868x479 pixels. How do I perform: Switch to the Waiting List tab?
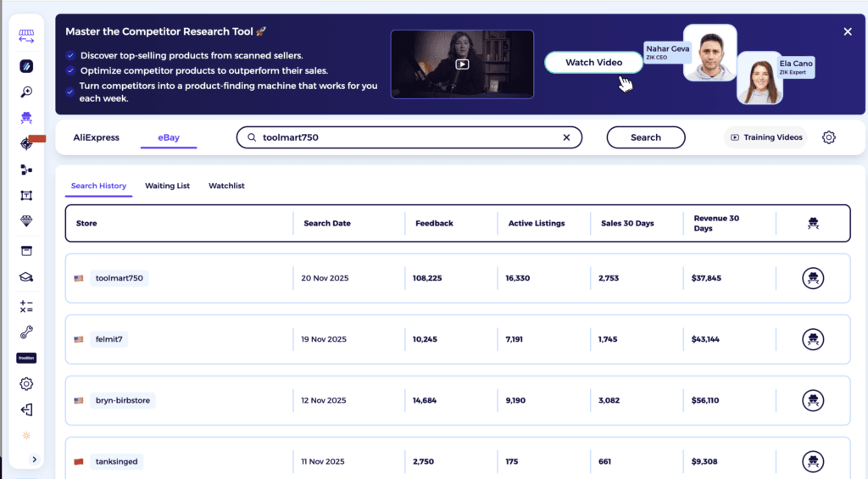[x=167, y=186]
